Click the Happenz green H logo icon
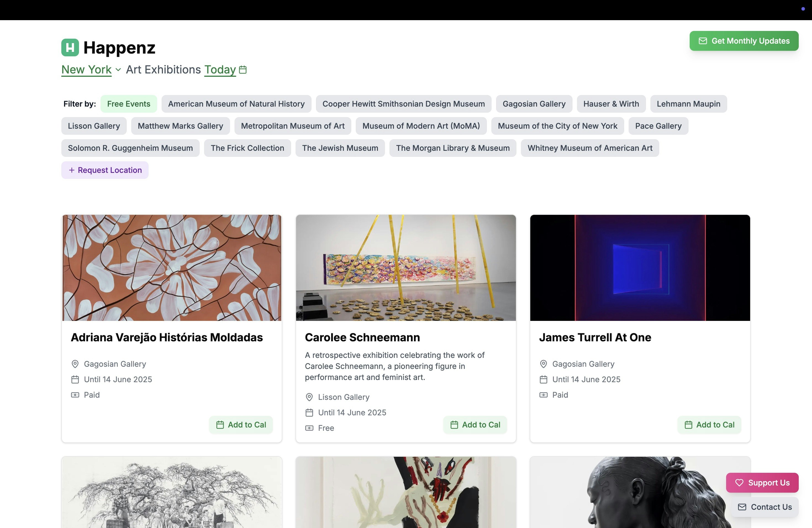The width and height of the screenshot is (812, 528). 70,47
